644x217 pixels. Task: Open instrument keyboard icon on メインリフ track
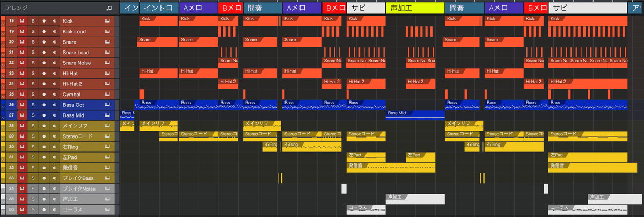coord(107,126)
